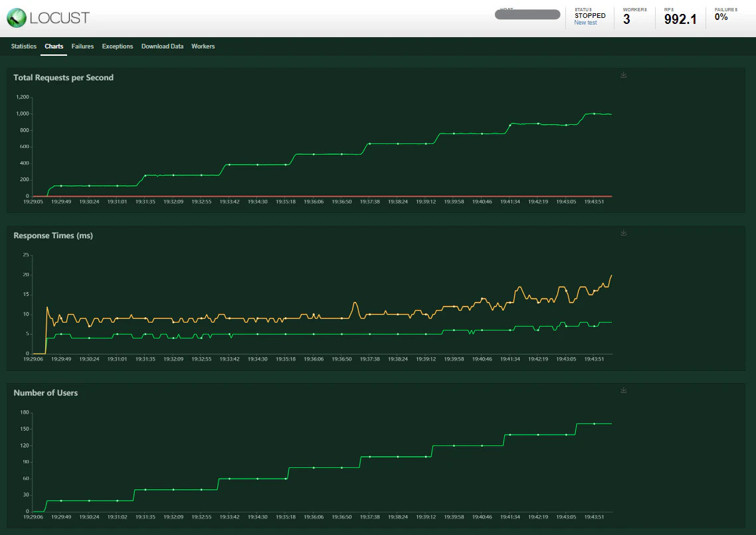This screenshot has width=756, height=535.
Task: Click the 1,200 y-axis label
Action: (23, 98)
